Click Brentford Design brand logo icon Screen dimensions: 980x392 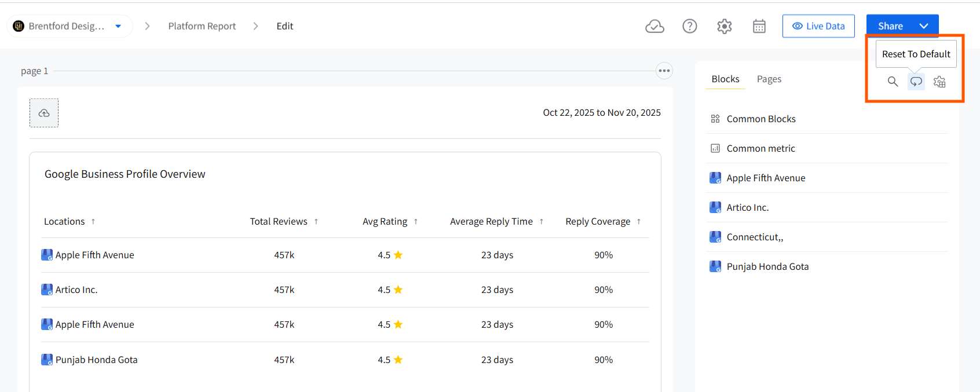pyautogui.click(x=19, y=26)
